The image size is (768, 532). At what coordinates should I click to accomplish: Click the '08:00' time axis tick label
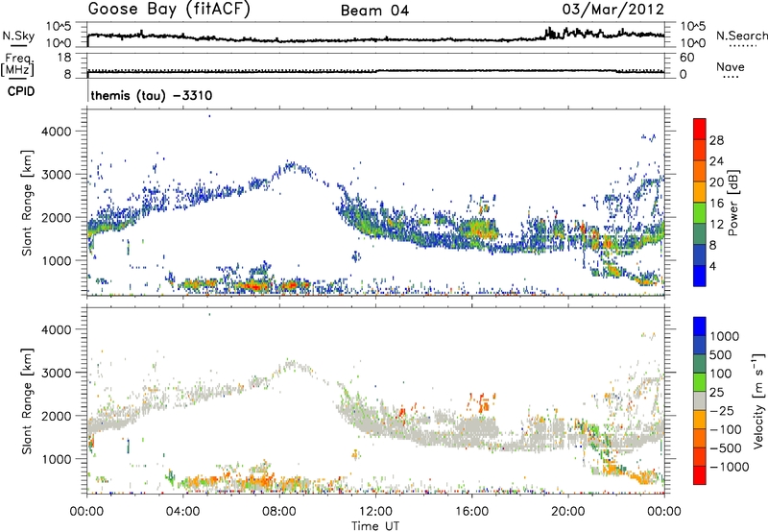click(279, 512)
